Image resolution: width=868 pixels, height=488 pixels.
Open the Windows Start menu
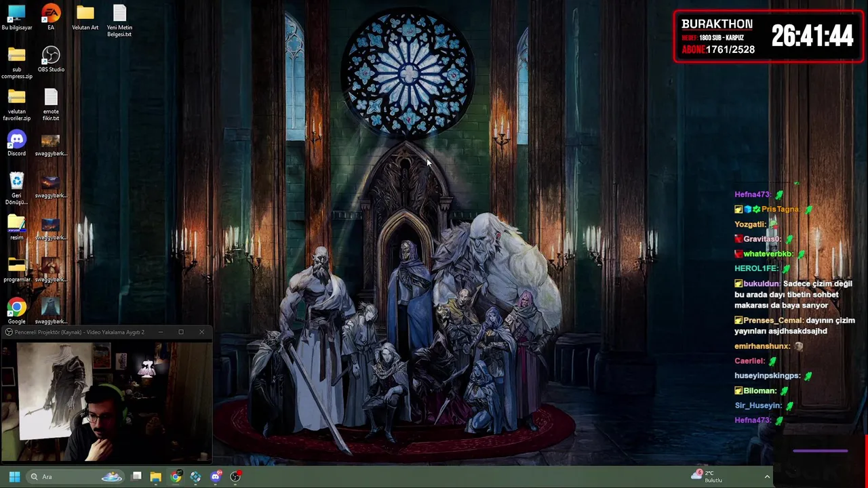[14, 476]
